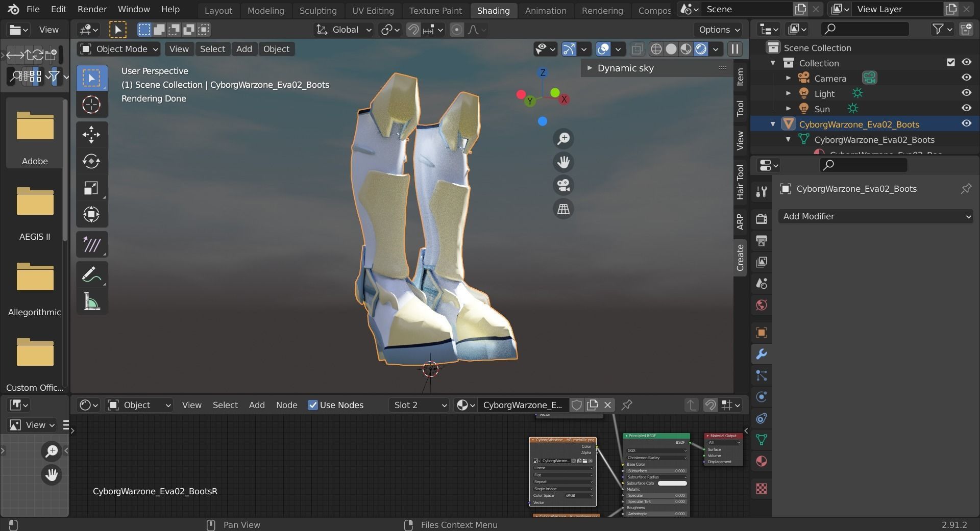The height and width of the screenshot is (531, 980).
Task: Click Select in the 3D viewport header
Action: tap(212, 49)
